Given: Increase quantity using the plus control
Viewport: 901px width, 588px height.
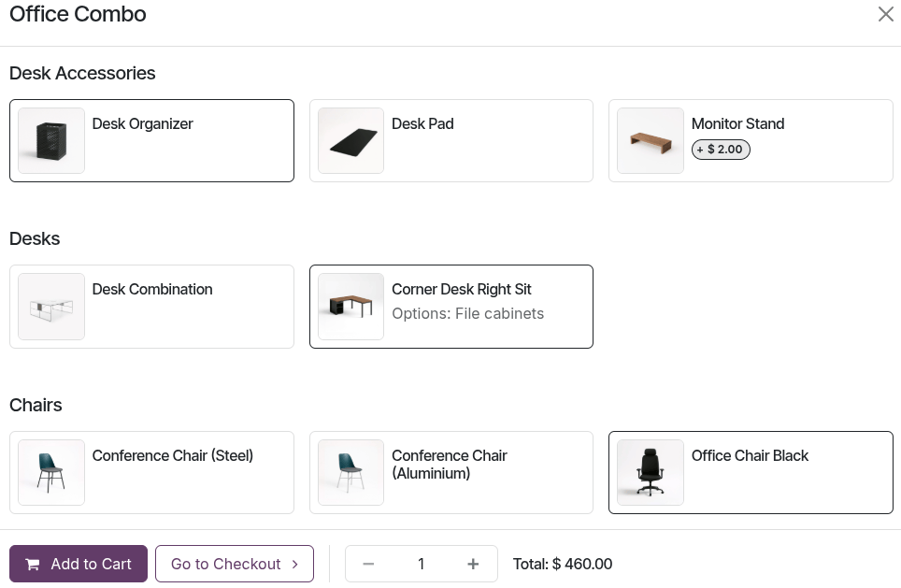Looking at the screenshot, I should (x=473, y=564).
